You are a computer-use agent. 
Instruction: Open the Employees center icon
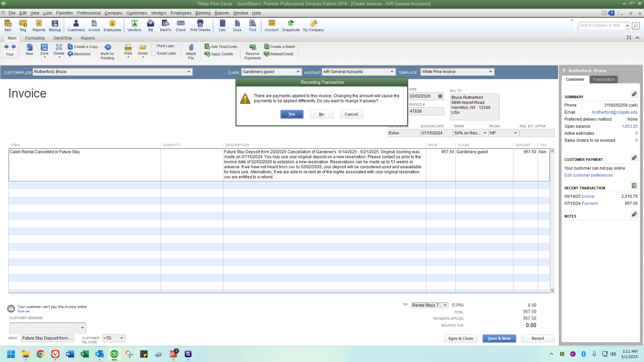[x=112, y=25]
